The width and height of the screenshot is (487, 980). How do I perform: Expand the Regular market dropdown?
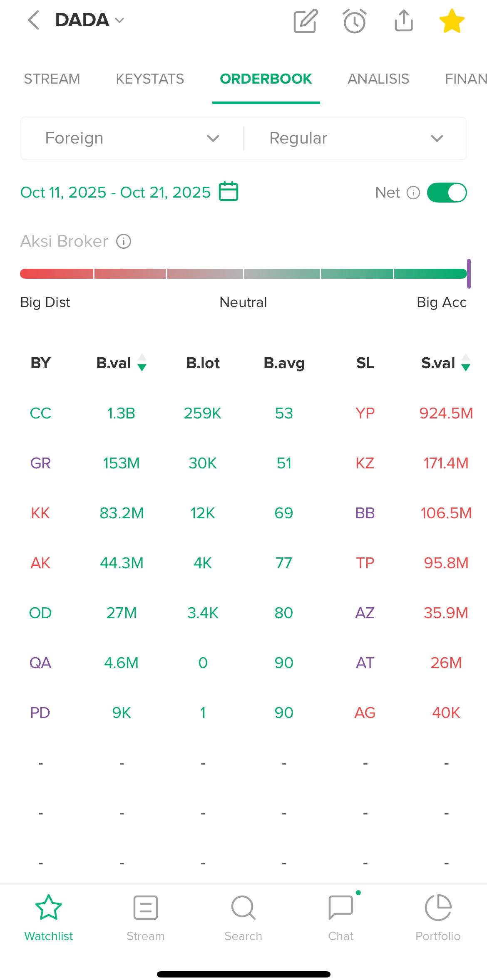[355, 138]
